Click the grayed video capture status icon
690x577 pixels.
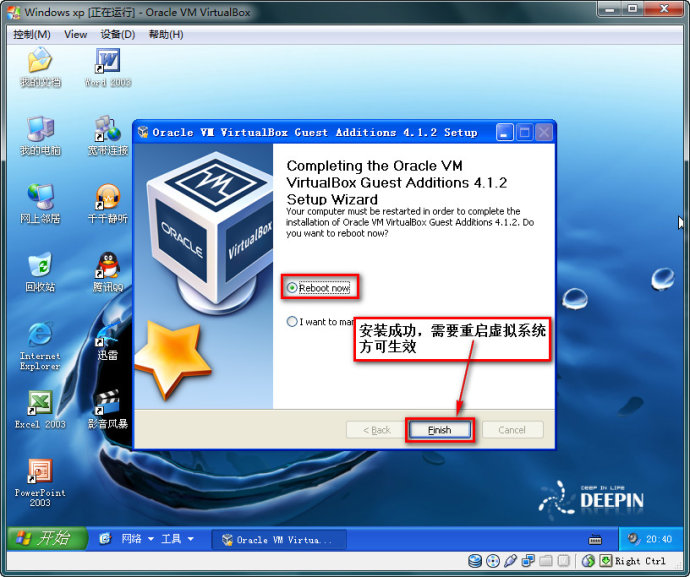coord(563,561)
